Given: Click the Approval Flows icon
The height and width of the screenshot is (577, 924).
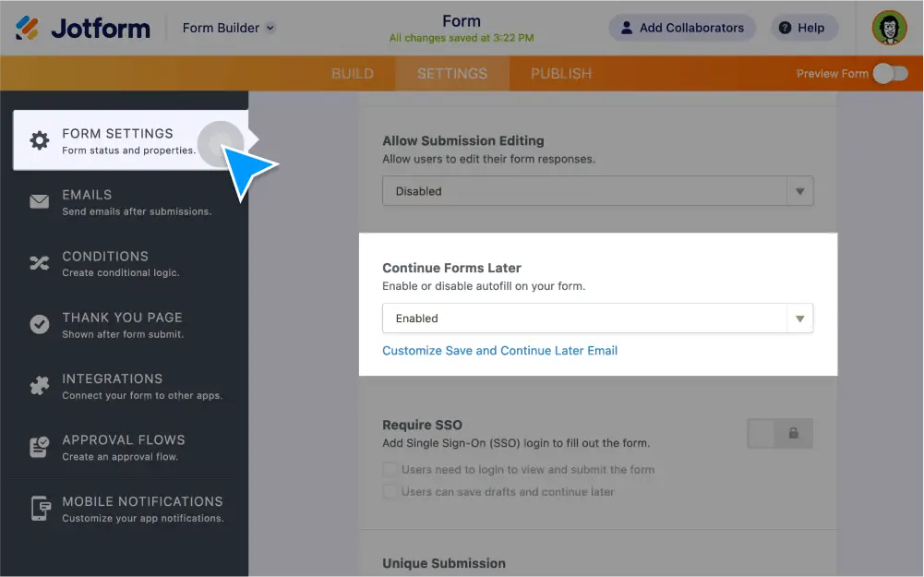Looking at the screenshot, I should point(39,448).
